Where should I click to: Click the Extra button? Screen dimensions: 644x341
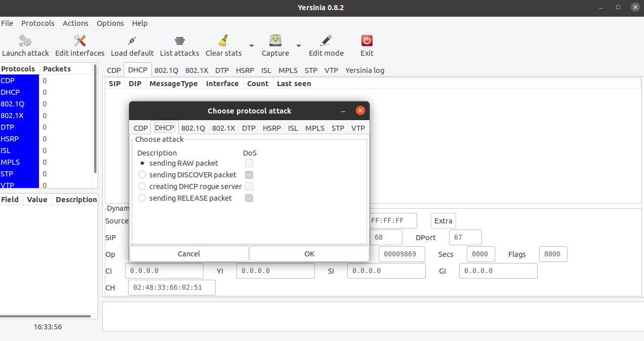click(x=444, y=221)
